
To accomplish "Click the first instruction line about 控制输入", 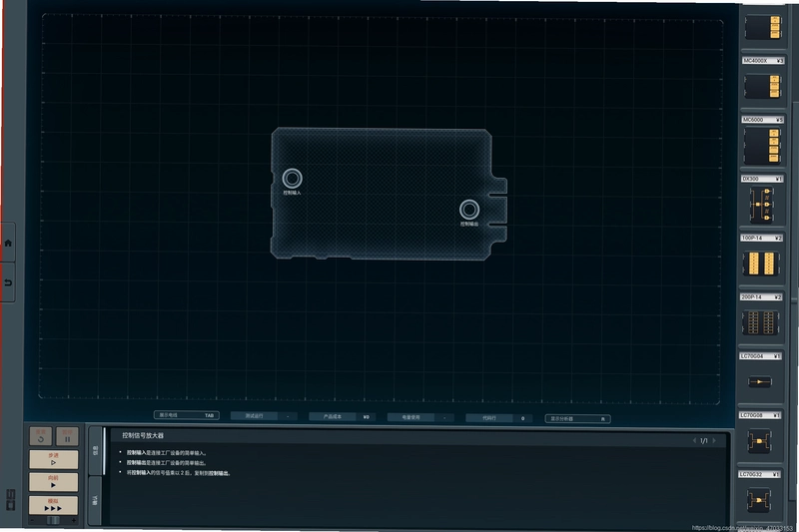I will click(167, 452).
